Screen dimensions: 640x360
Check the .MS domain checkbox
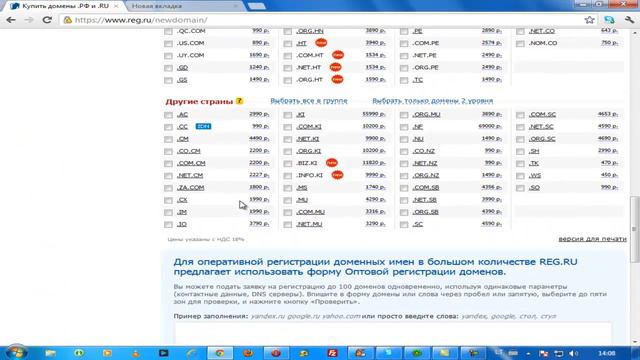[288, 188]
